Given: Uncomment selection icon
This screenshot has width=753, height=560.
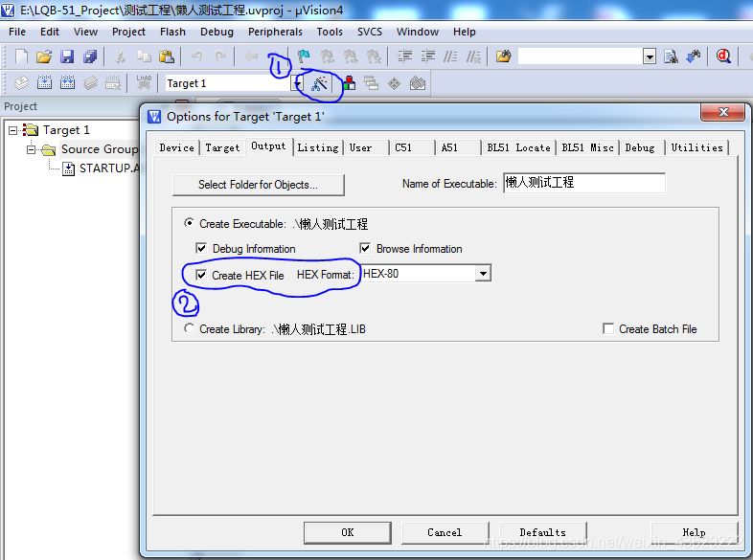Looking at the screenshot, I should 473,56.
